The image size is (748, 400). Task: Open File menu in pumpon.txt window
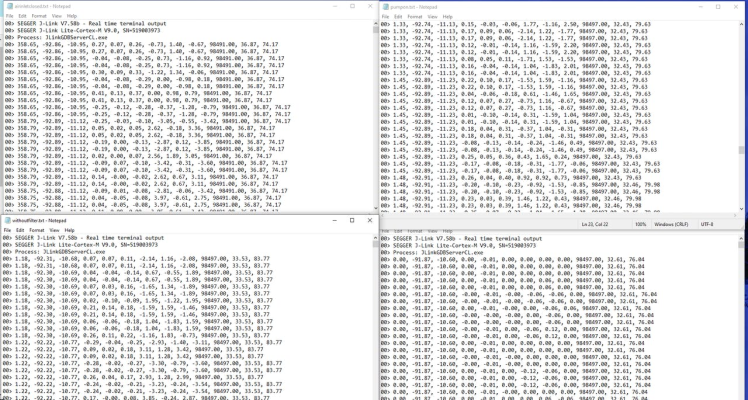[x=385, y=17]
